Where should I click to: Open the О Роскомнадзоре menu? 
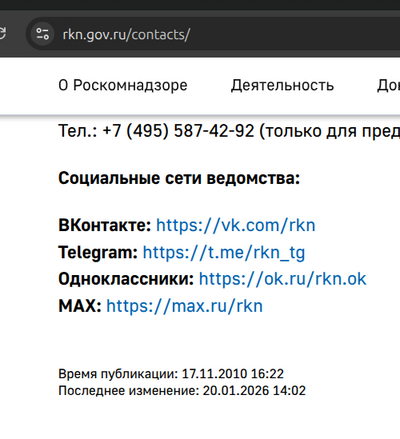123,85
